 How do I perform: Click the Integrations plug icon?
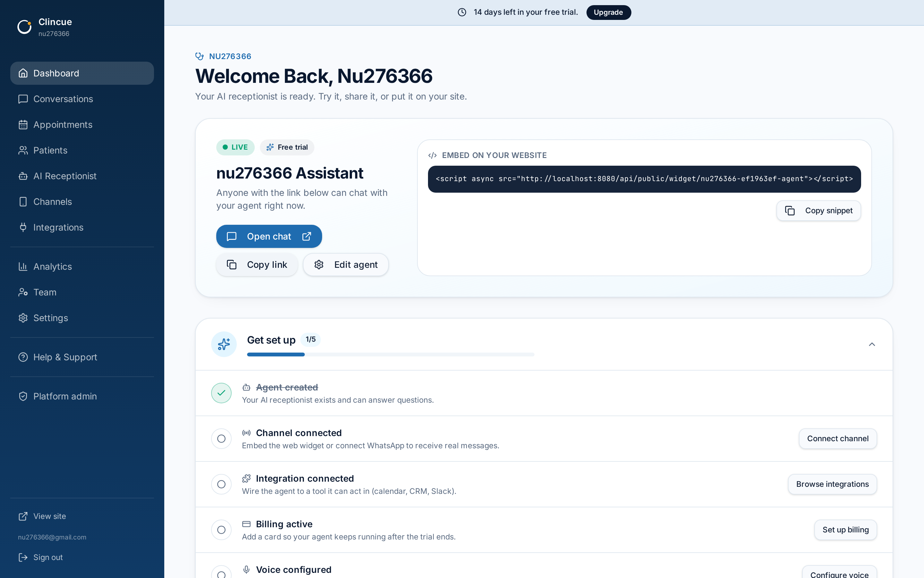tap(23, 227)
